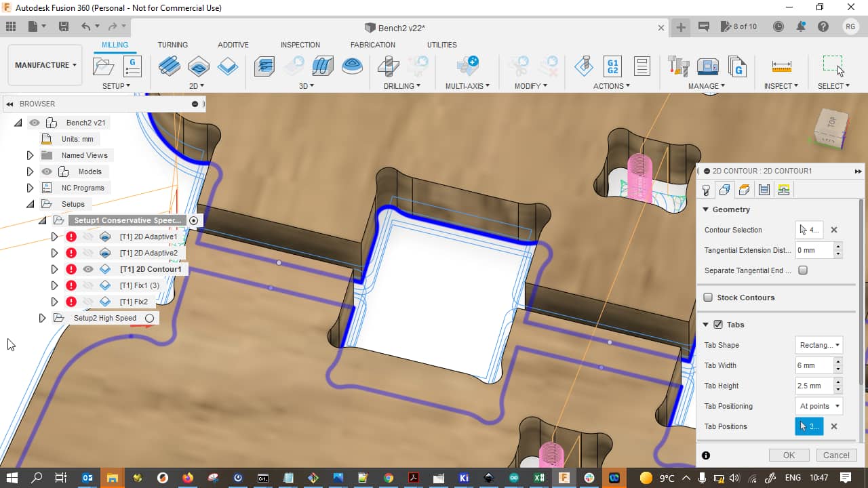Select the 3D Contour dome icon
The width and height of the screenshot is (868, 488).
[x=351, y=66]
